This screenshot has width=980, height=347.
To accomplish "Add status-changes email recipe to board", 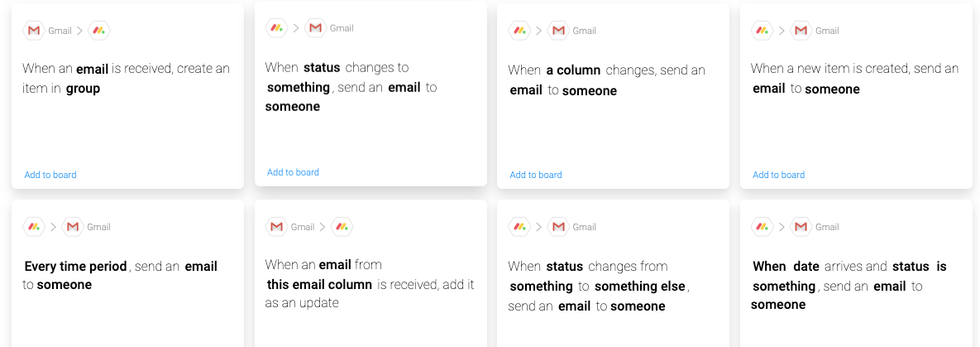I will pos(293,172).
